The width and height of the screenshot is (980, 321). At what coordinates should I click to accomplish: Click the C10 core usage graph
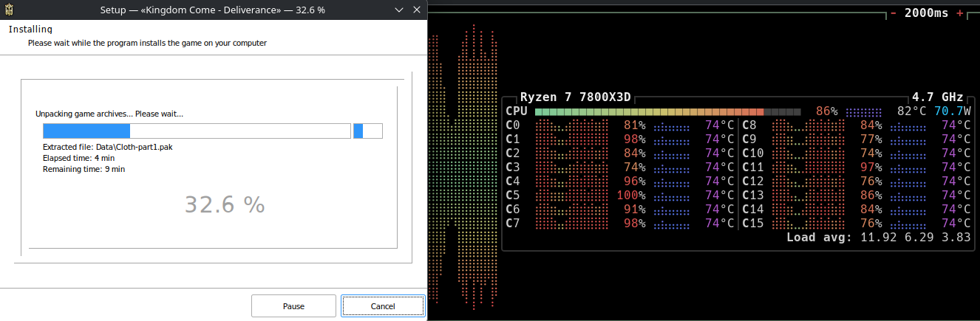pos(808,153)
